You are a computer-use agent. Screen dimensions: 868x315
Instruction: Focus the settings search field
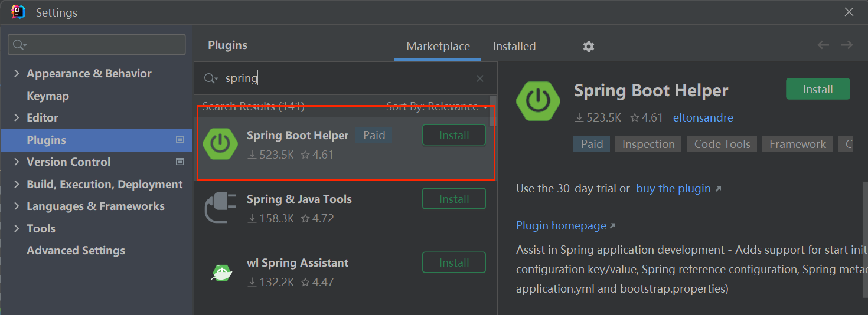tap(97, 45)
